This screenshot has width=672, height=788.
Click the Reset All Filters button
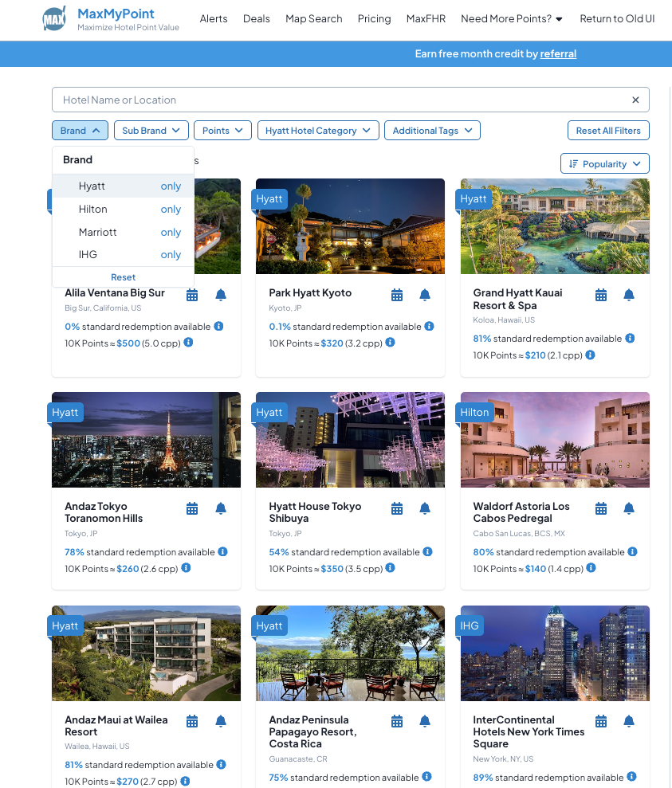[607, 131]
